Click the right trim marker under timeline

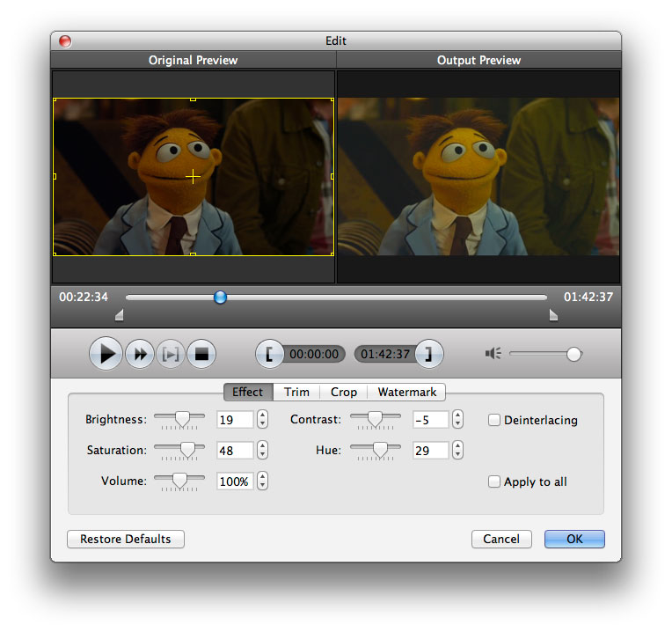click(553, 315)
